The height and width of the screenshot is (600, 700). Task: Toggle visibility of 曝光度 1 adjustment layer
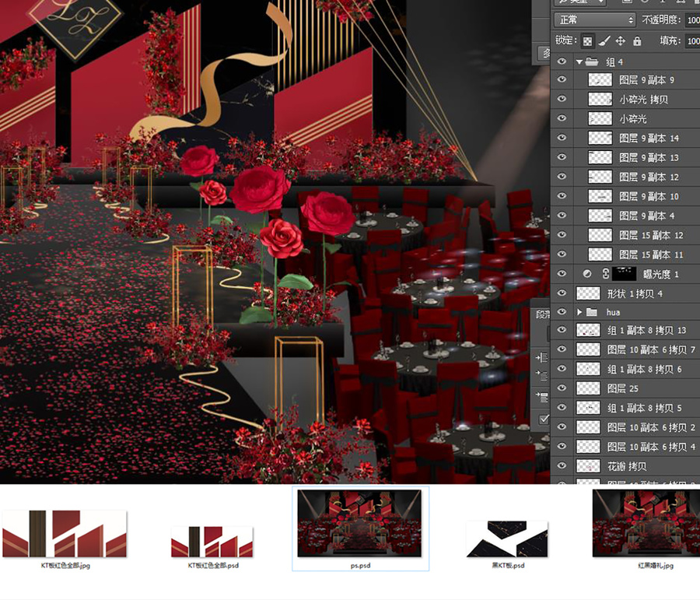pyautogui.click(x=562, y=273)
